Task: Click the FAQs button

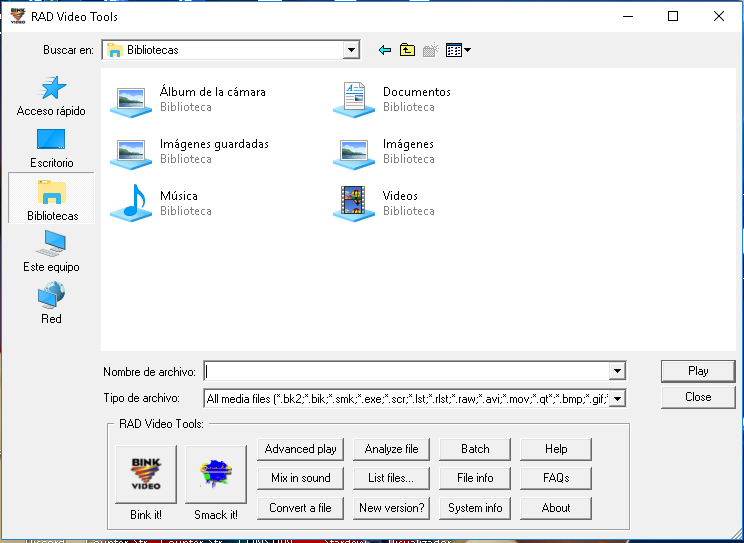Action: pyautogui.click(x=556, y=478)
